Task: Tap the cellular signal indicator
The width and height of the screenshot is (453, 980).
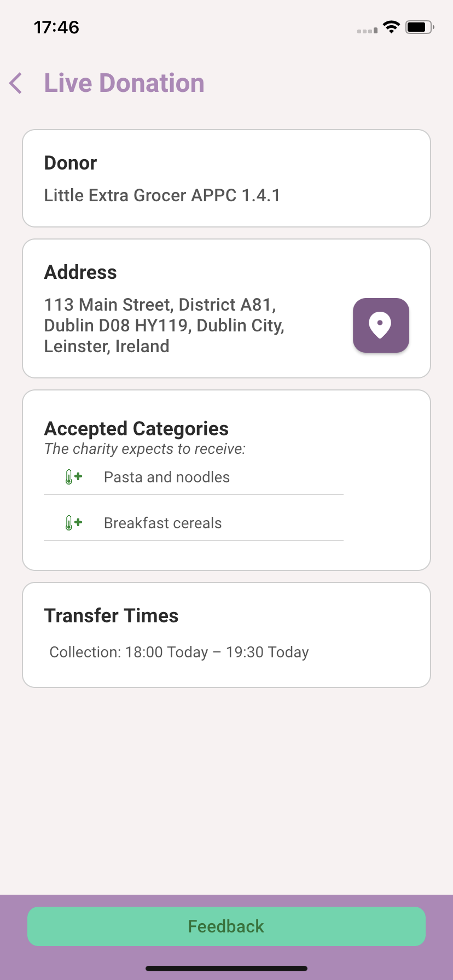Action: tap(367, 31)
